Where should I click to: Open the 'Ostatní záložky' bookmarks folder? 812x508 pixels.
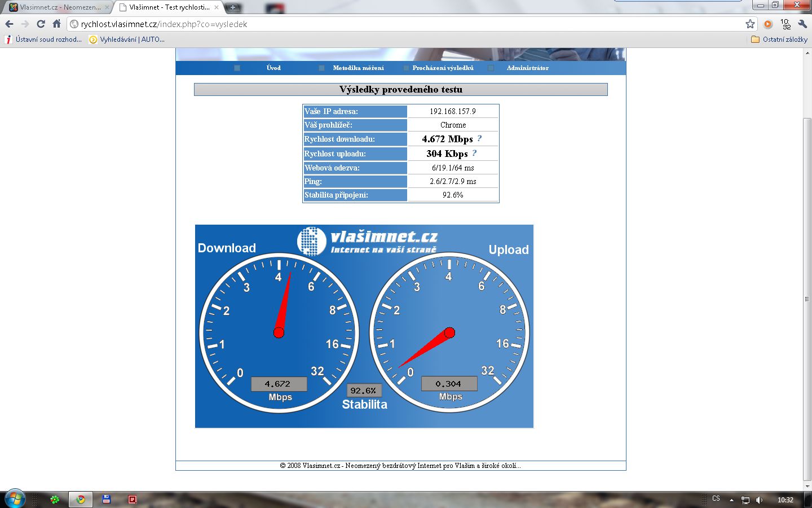pyautogui.click(x=779, y=40)
